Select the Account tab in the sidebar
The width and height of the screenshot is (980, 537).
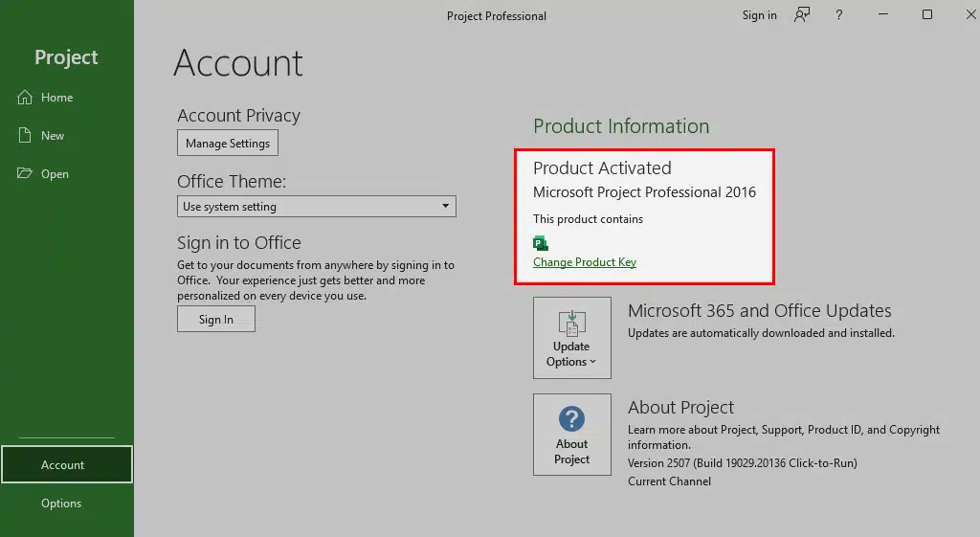coord(63,465)
